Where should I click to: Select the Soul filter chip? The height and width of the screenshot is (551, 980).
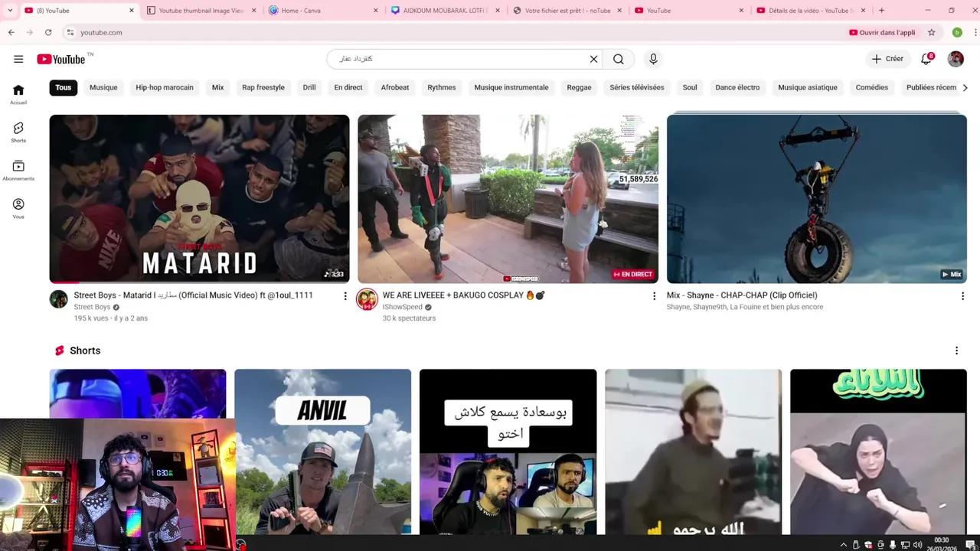coord(690,87)
